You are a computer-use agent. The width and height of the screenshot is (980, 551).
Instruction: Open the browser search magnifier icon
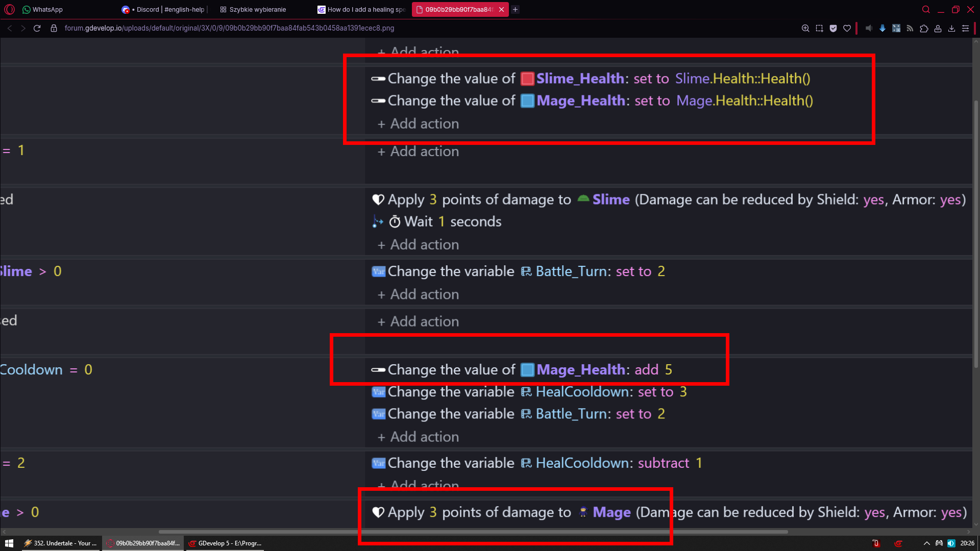click(x=926, y=9)
